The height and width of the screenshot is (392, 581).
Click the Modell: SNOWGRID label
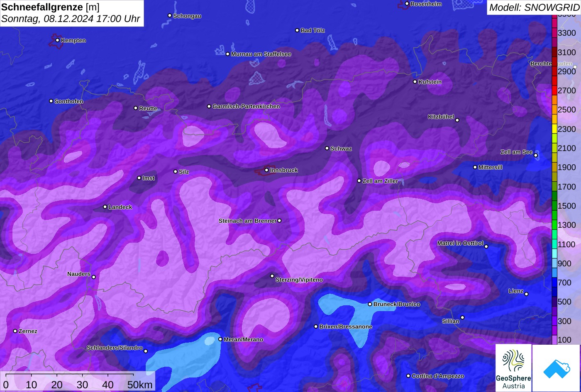534,7
